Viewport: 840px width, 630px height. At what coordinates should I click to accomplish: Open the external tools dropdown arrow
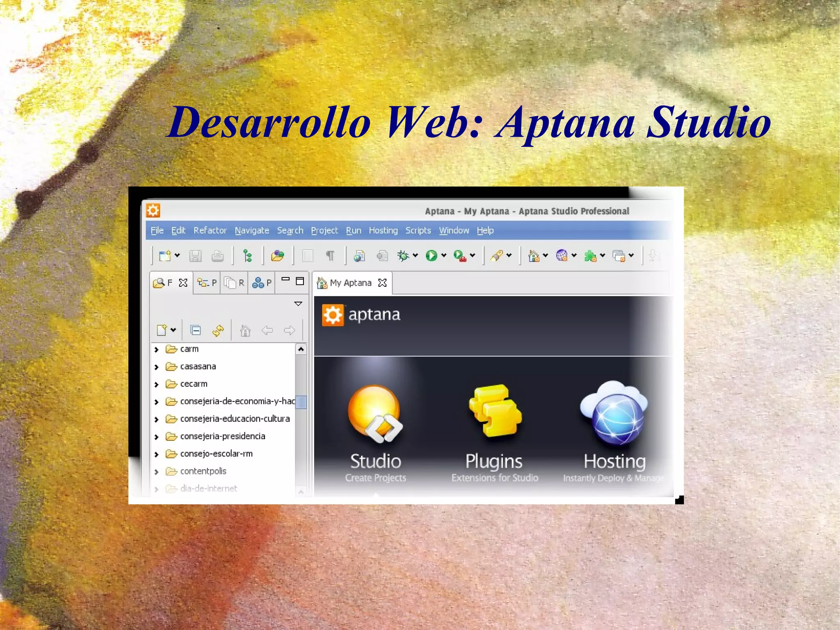(x=472, y=255)
